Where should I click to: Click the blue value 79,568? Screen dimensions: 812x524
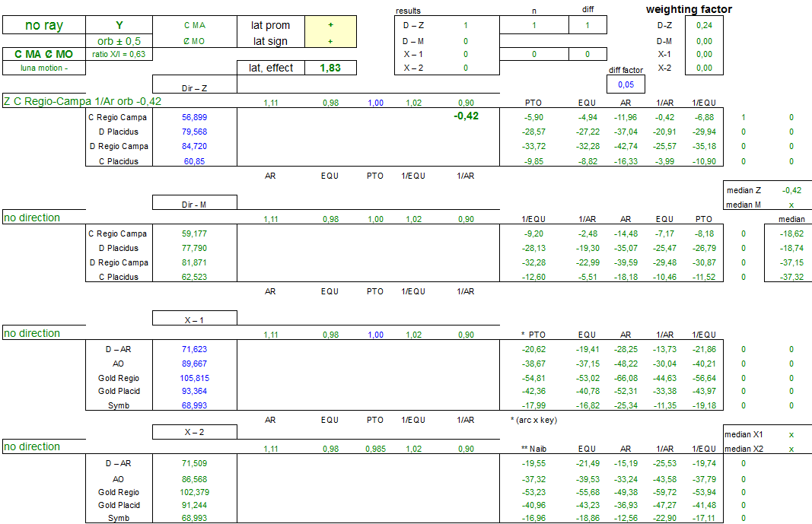(x=194, y=132)
